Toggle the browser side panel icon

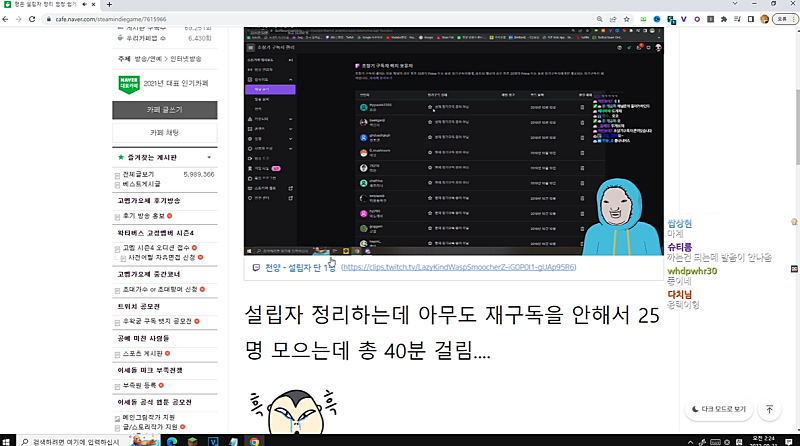(x=751, y=19)
